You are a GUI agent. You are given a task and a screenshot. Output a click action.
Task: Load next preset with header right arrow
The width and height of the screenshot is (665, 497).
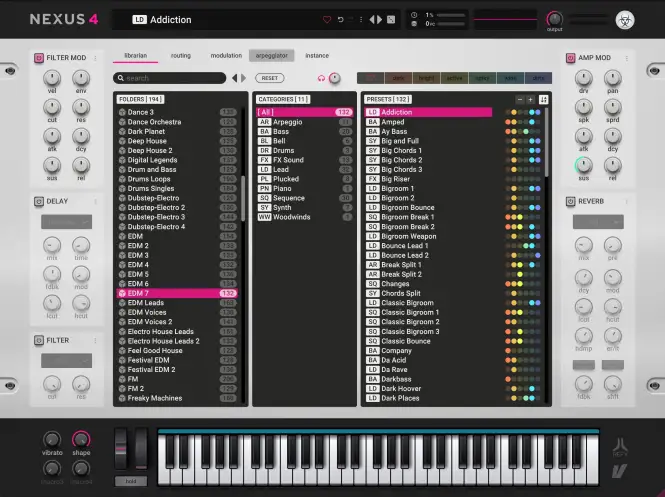[x=380, y=20]
